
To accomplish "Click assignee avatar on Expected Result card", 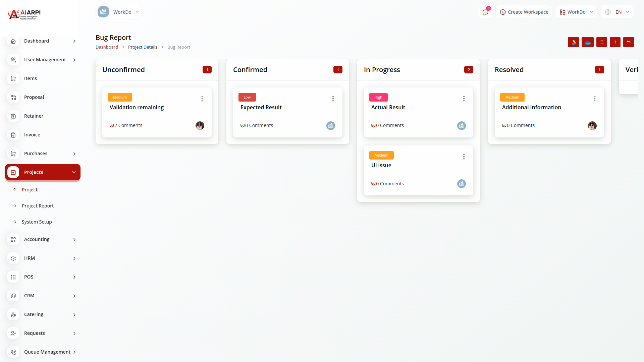I will (331, 126).
